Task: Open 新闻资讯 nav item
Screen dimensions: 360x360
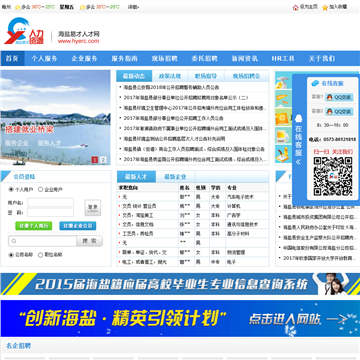Action: point(245,58)
